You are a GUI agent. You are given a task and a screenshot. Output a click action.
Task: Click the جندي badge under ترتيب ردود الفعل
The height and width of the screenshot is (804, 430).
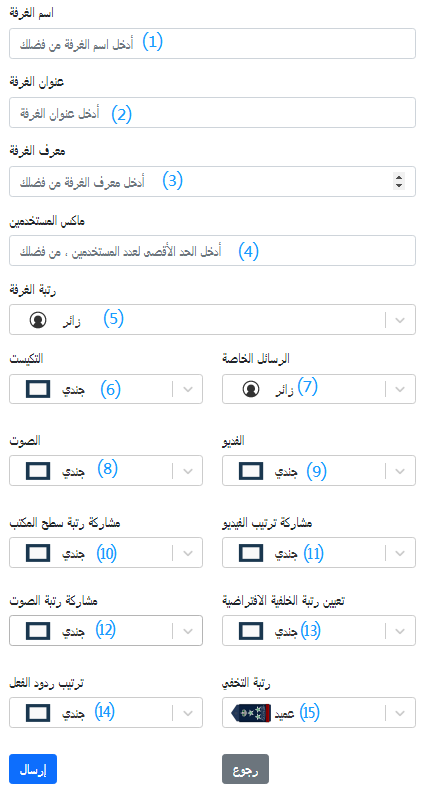(38, 713)
